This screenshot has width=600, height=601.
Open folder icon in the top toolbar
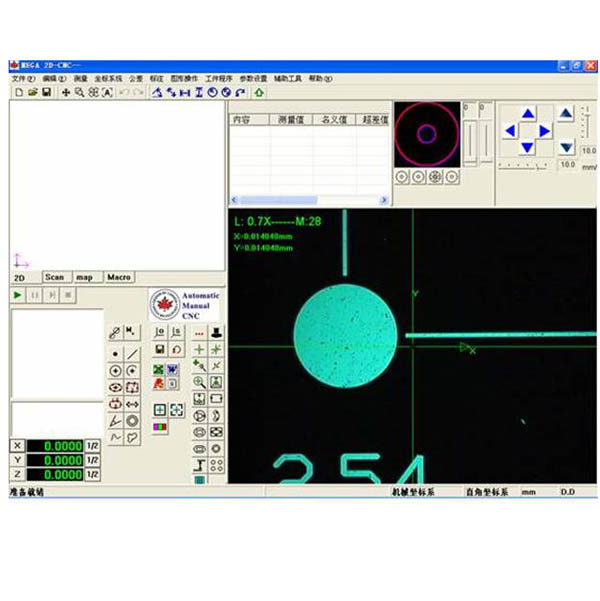pos(33,92)
